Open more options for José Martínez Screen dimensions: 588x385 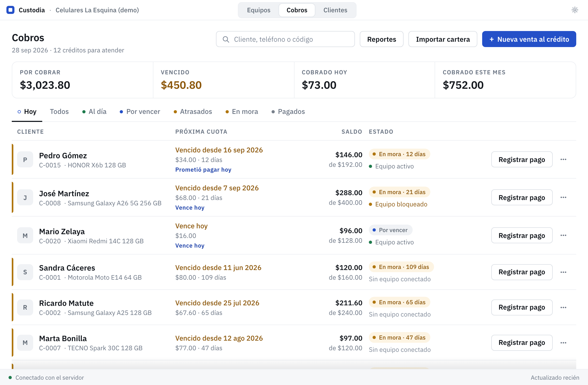pos(563,197)
